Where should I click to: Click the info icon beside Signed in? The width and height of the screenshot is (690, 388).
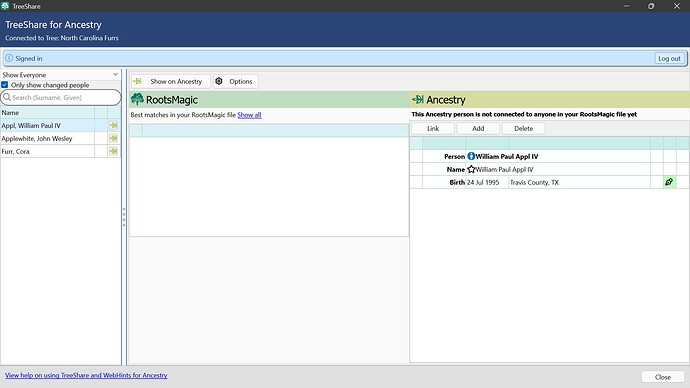(9, 58)
